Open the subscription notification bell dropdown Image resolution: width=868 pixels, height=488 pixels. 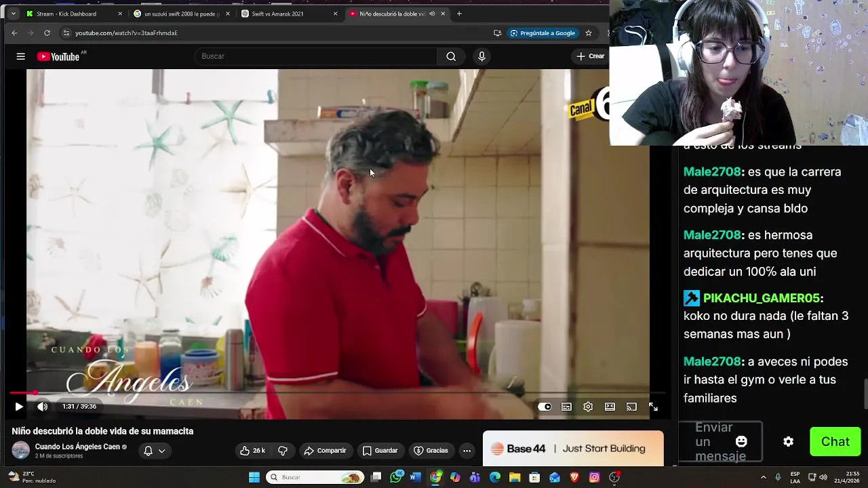point(154,451)
